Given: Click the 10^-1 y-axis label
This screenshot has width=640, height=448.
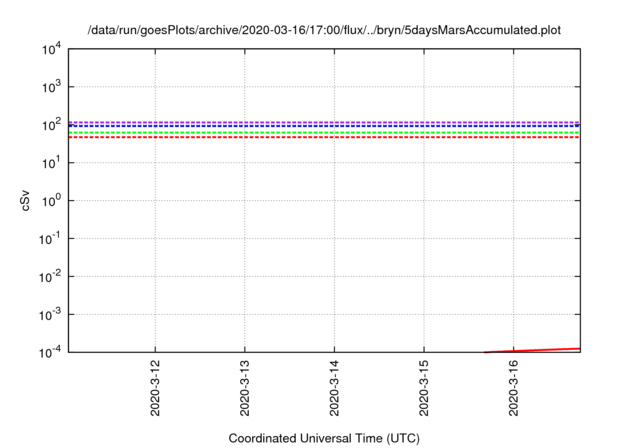Looking at the screenshot, I should tap(50, 239).
